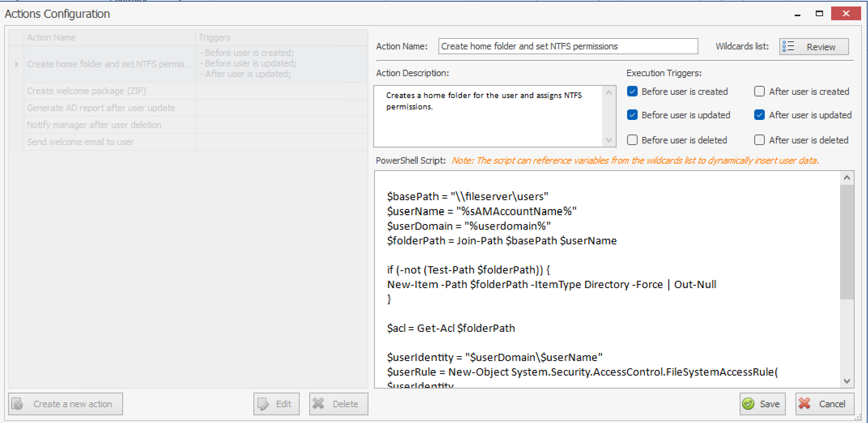Click the $userRule = New-Object script line
This screenshot has width=868, height=423.
[583, 372]
